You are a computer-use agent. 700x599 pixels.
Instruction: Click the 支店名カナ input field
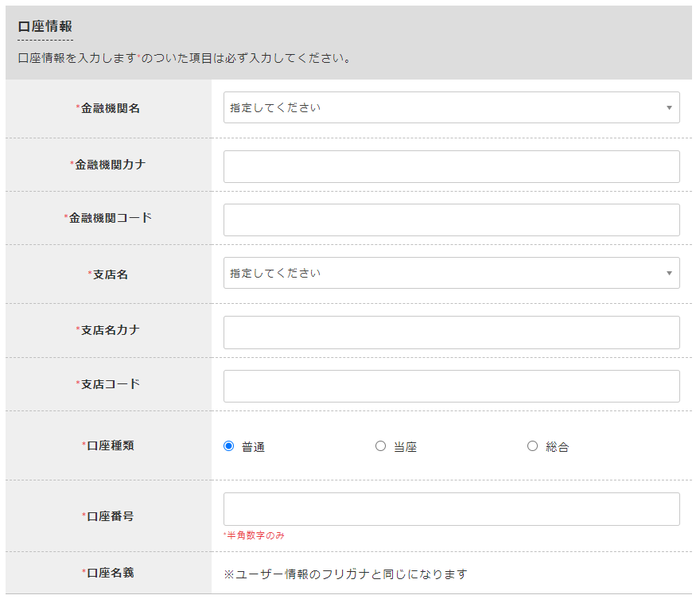pyautogui.click(x=450, y=332)
